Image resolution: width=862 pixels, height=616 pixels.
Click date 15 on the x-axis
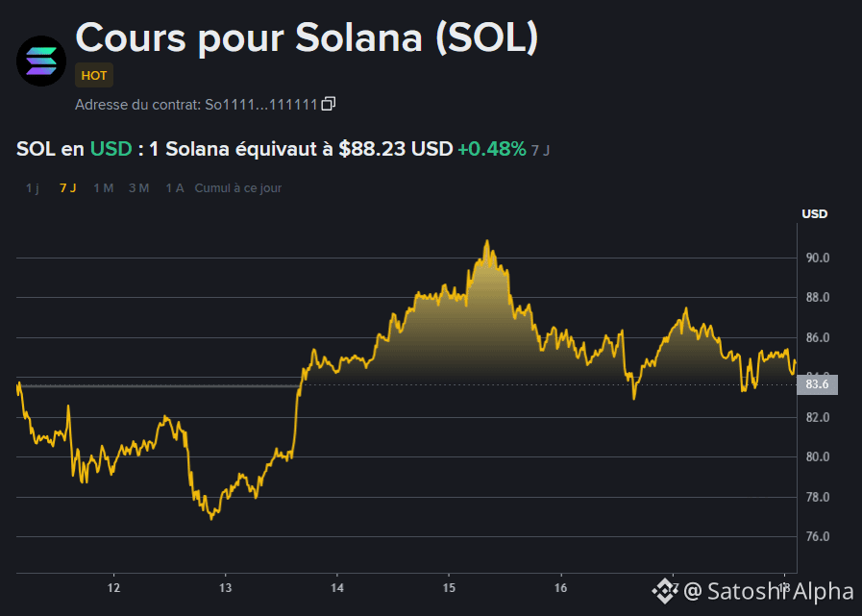[449, 588]
